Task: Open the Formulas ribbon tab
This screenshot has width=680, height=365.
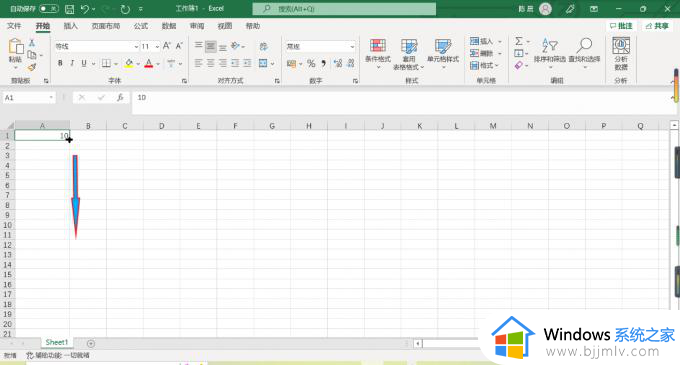Action: [x=141, y=26]
